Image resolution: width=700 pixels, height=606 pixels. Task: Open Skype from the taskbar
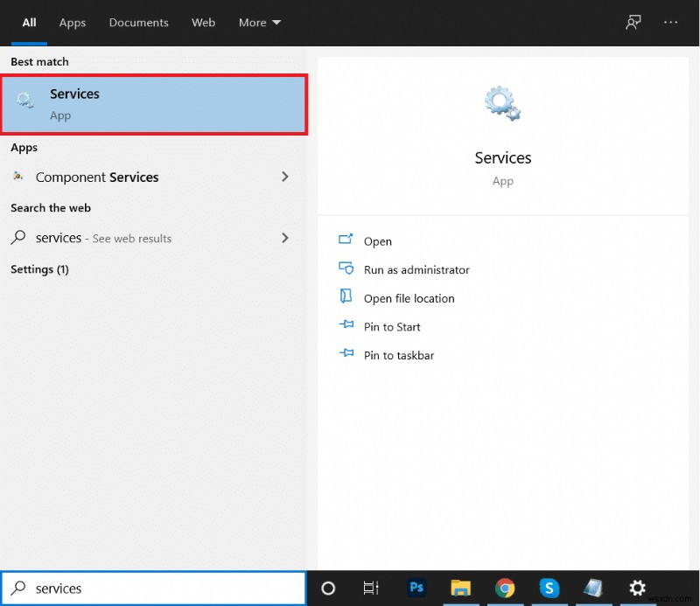pos(549,588)
